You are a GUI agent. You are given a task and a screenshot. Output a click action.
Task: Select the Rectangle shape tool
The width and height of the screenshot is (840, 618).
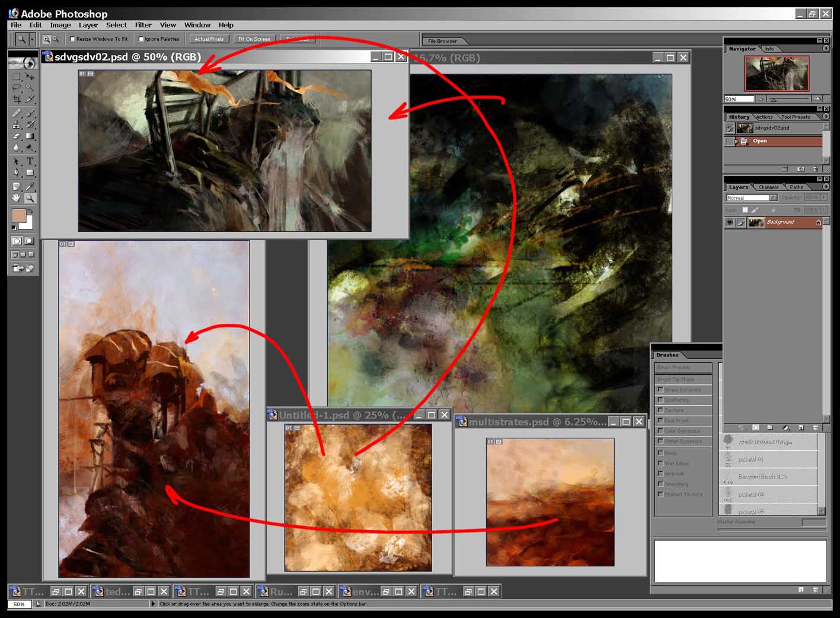click(30, 173)
